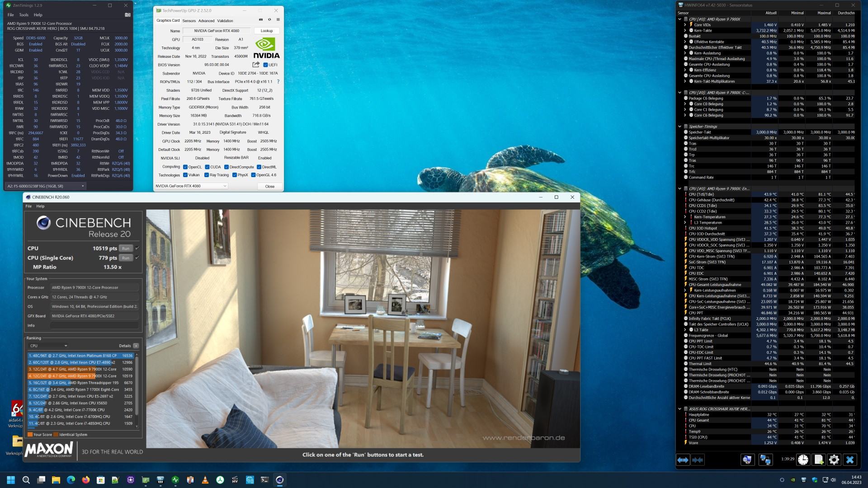Click the Info input field in Cinebench
Viewport: 868px width, 488px height.
pyautogui.click(x=94, y=325)
